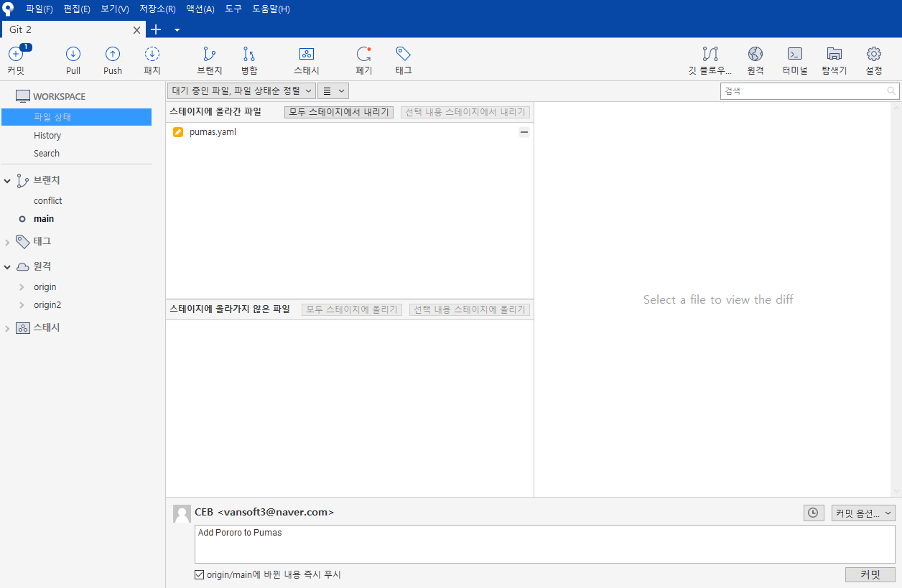This screenshot has width=902, height=588.
Task: Open the Tools (도구) menu
Action: (x=233, y=9)
